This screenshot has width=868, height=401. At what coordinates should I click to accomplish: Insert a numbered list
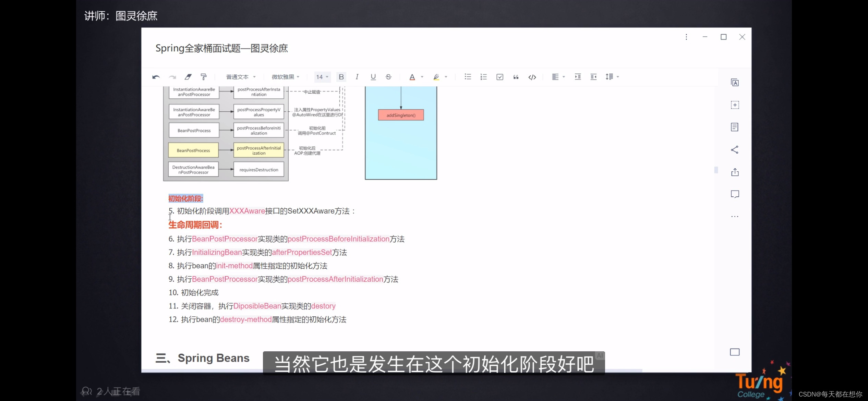pyautogui.click(x=483, y=77)
